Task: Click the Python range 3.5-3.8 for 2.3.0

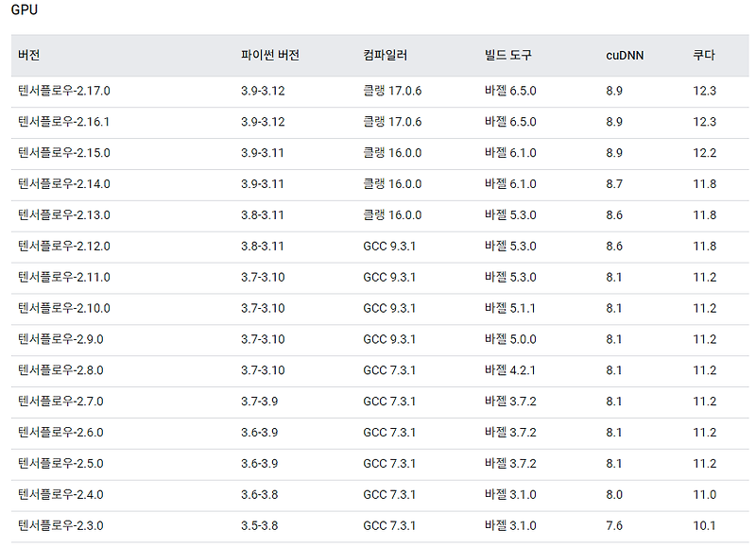Action: pyautogui.click(x=257, y=524)
